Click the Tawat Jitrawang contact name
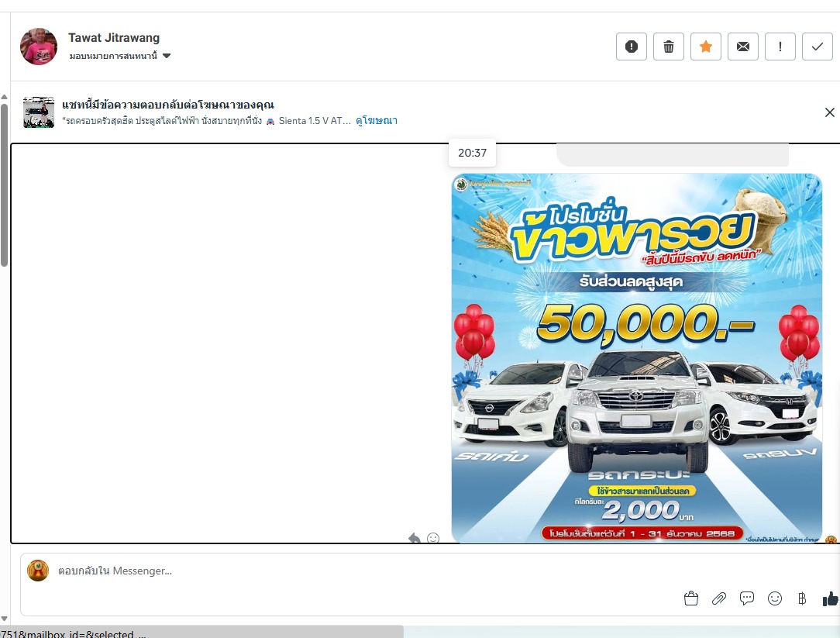Screen dimensions: 840x638 pos(114,38)
